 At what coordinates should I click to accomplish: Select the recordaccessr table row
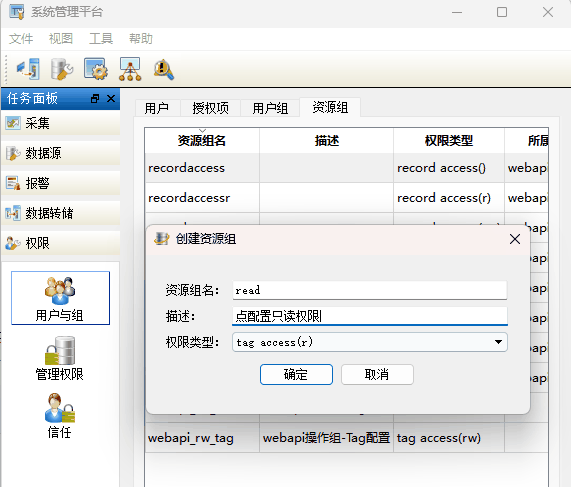point(346,198)
